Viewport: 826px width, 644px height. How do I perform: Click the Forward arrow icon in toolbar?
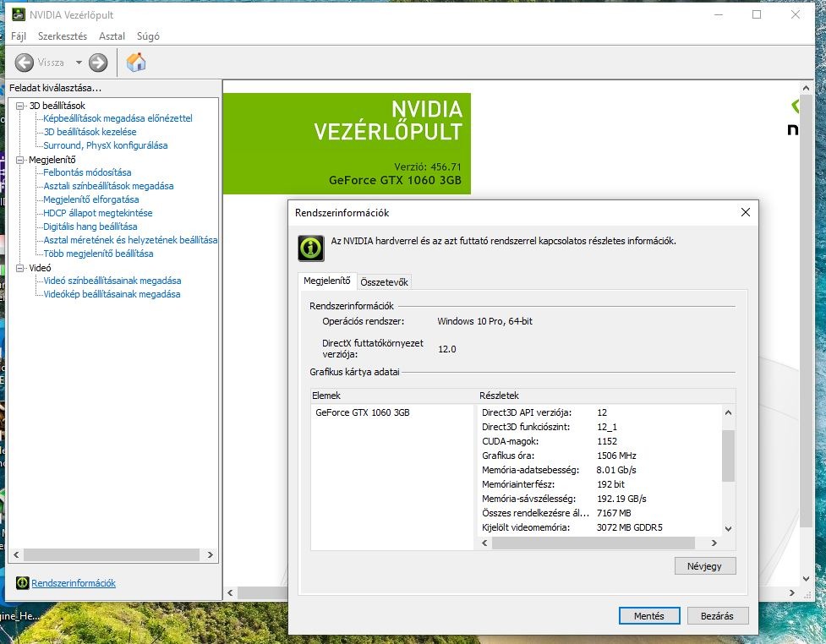tap(98, 63)
